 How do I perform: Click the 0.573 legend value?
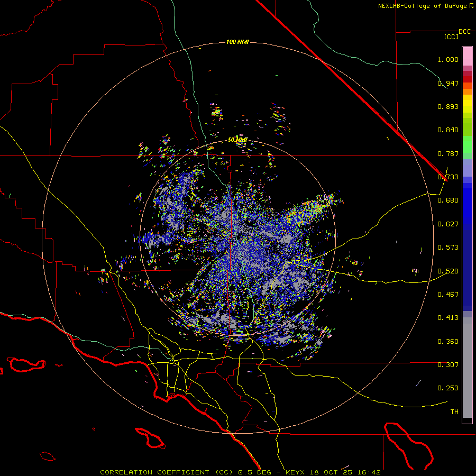tap(448, 248)
